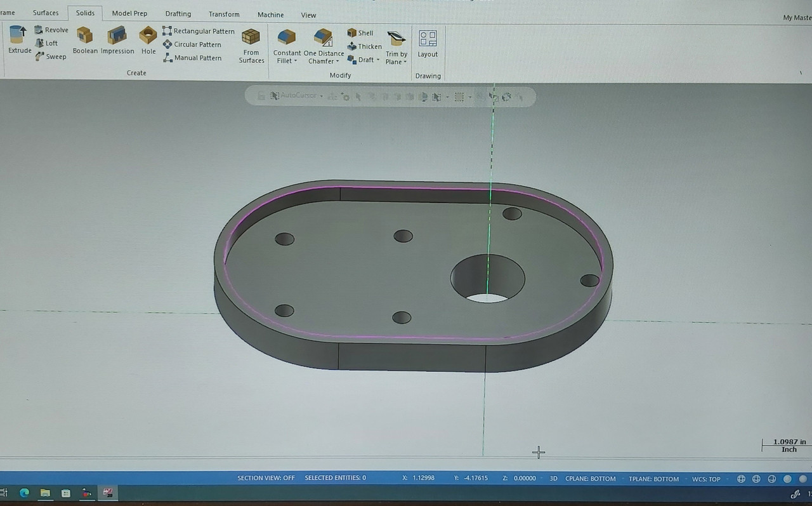Select the Solids ribbon tab
The height and width of the screenshot is (506, 812).
pos(85,13)
